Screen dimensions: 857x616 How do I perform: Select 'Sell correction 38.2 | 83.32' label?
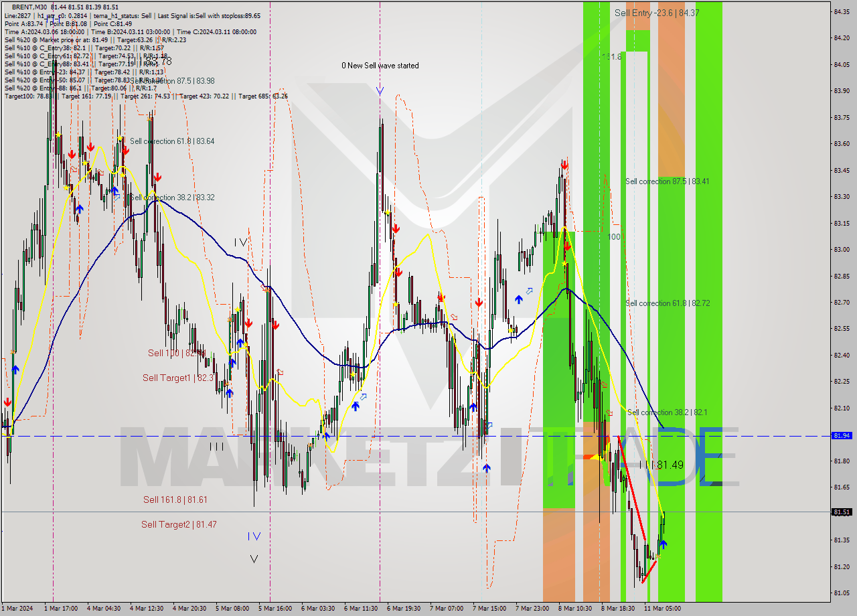(172, 198)
